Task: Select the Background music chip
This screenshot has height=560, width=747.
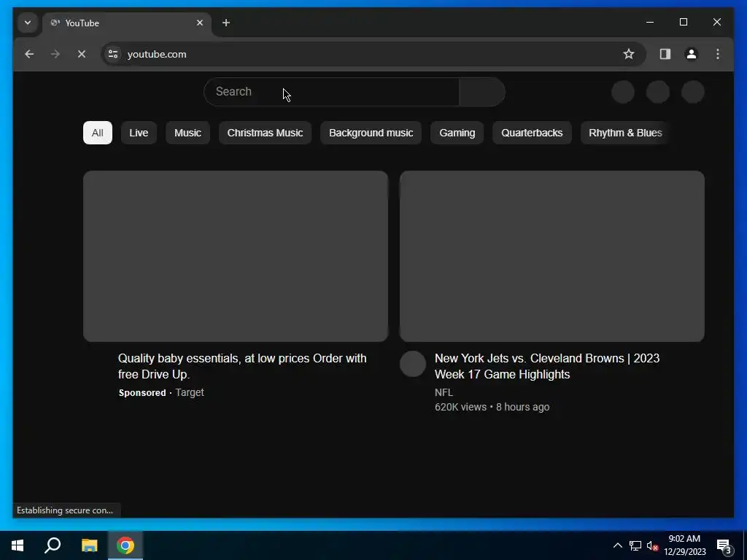Action: click(371, 133)
